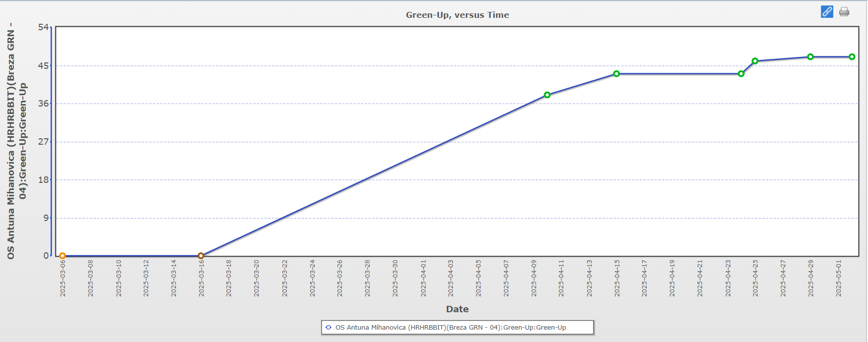Select the orange data point at 2025-03-06

tap(62, 256)
